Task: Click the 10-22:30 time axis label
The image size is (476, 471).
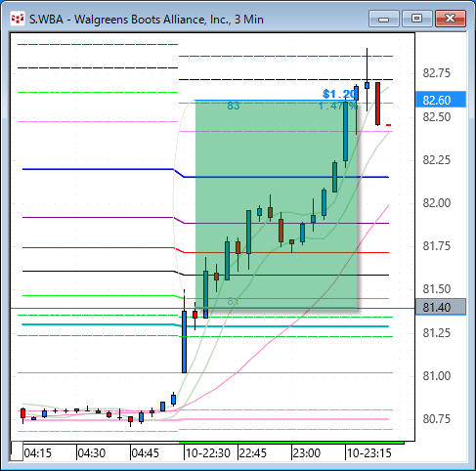Action: coord(208,453)
